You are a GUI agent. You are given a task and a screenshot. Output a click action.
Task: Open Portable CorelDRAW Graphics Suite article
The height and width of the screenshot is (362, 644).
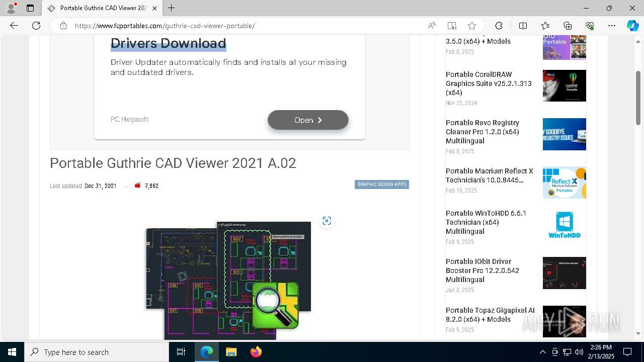(x=489, y=83)
